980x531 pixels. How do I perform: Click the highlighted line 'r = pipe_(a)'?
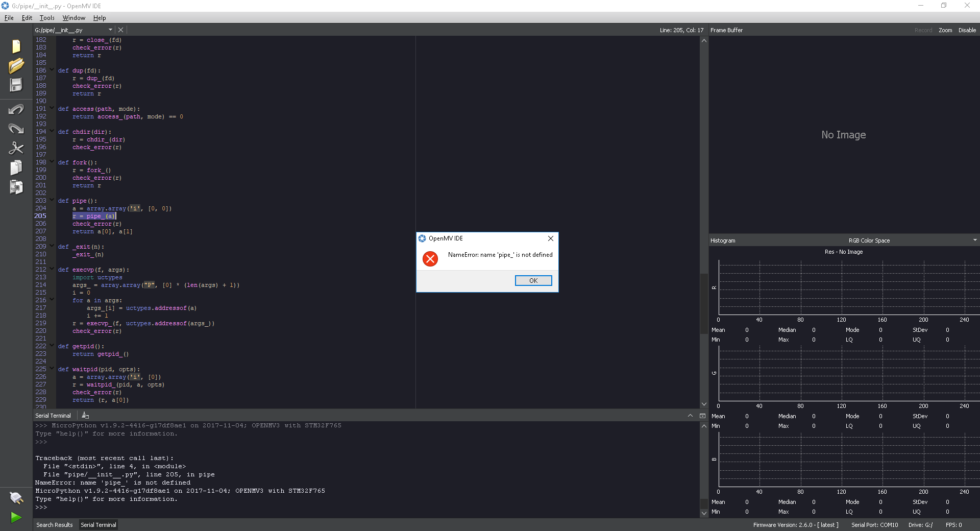coord(94,216)
